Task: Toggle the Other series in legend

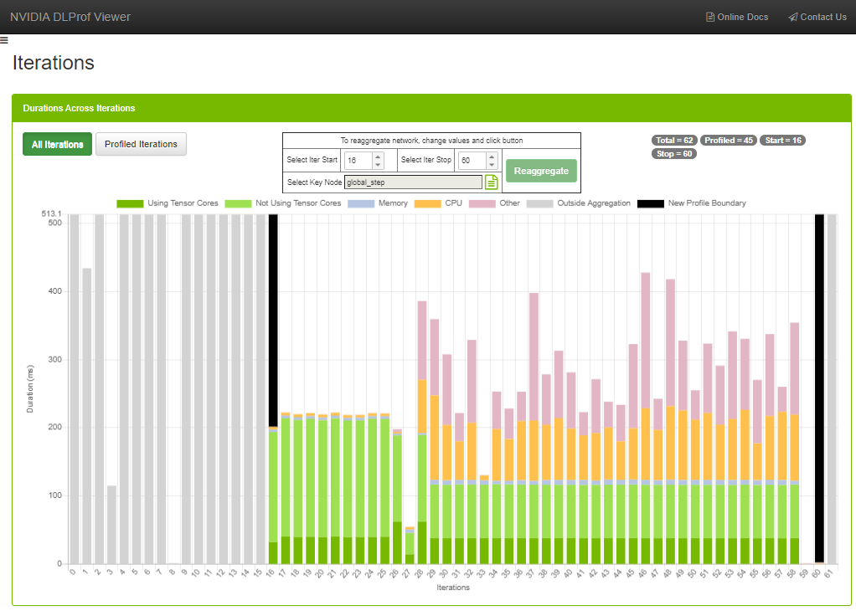Action: [482, 203]
